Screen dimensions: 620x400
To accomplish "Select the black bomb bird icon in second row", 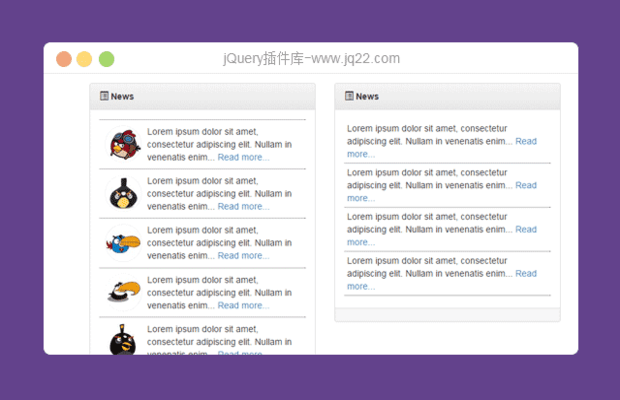I will click(x=123, y=193).
